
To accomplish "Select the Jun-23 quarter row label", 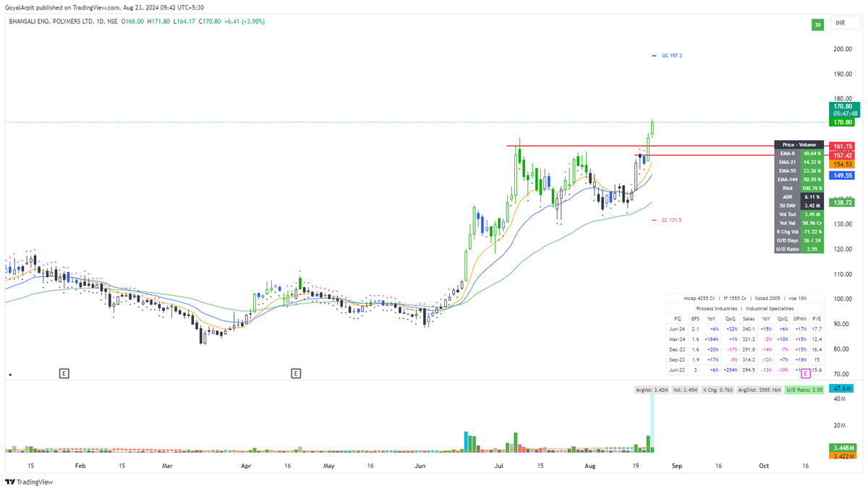I will coord(678,370).
